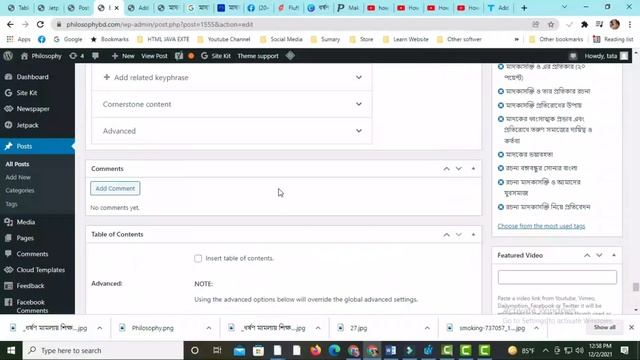Expand the Cornerstone content section

(x=231, y=104)
